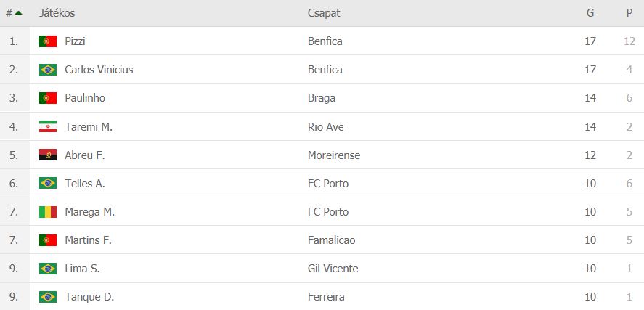Open the Telles A. player link
This screenshot has width=644, height=310.
click(x=85, y=184)
